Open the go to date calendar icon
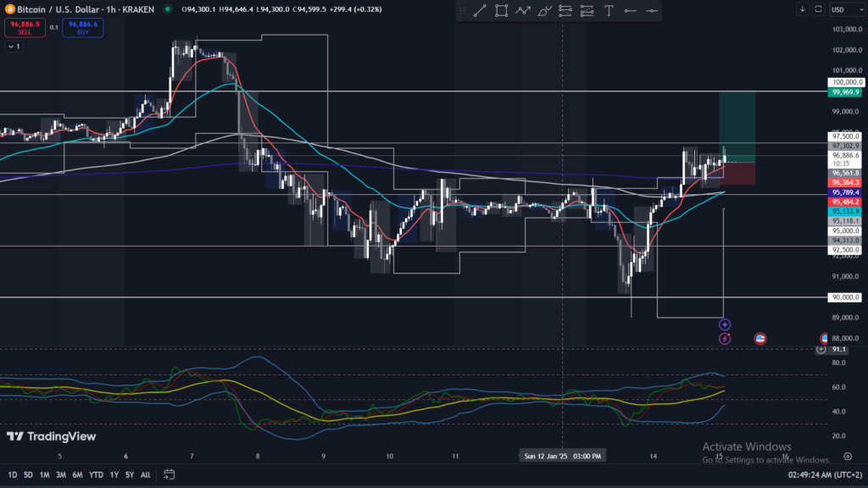This screenshot has width=868, height=488. click(x=170, y=474)
